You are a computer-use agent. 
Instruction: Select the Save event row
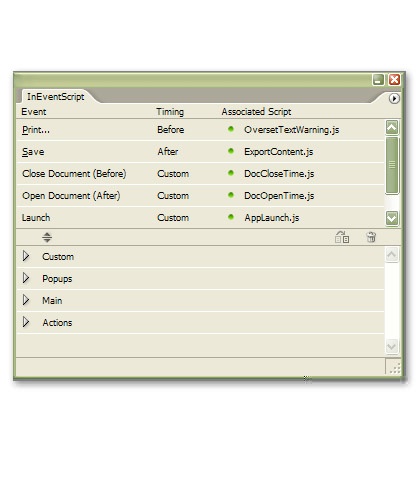[x=200, y=152]
